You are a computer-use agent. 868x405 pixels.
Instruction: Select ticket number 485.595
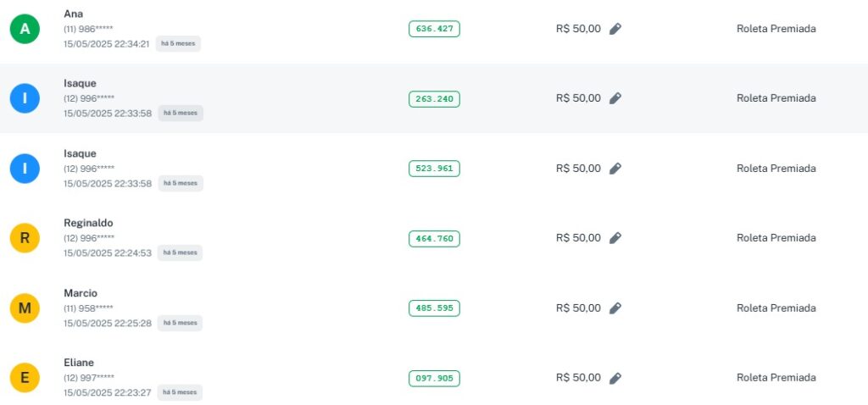[434, 308]
